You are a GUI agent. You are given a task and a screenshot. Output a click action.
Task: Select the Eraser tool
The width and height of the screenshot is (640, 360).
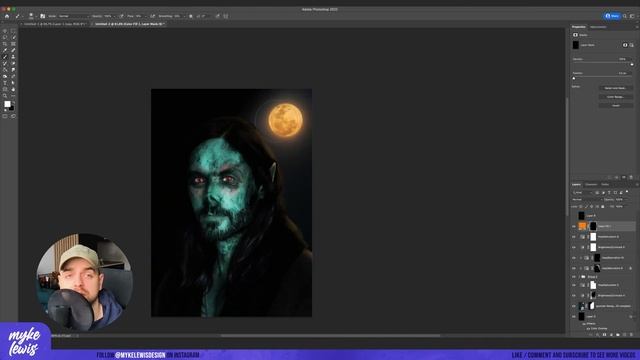coord(13,63)
